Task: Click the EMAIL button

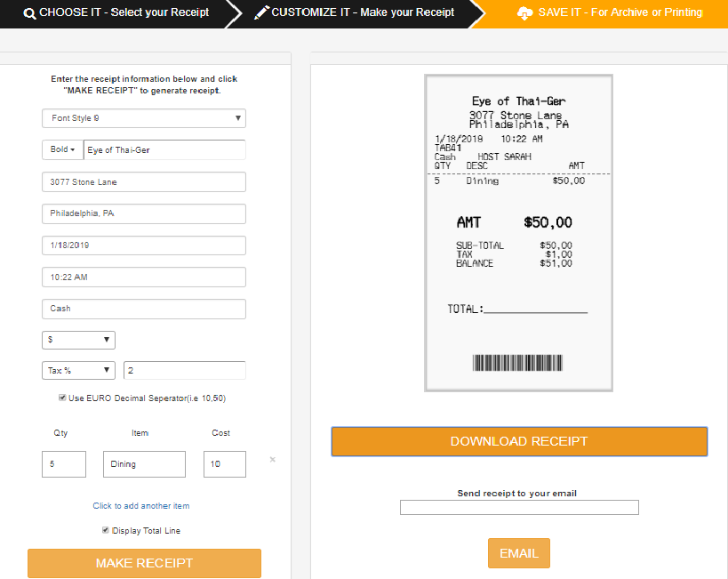Action: (519, 553)
